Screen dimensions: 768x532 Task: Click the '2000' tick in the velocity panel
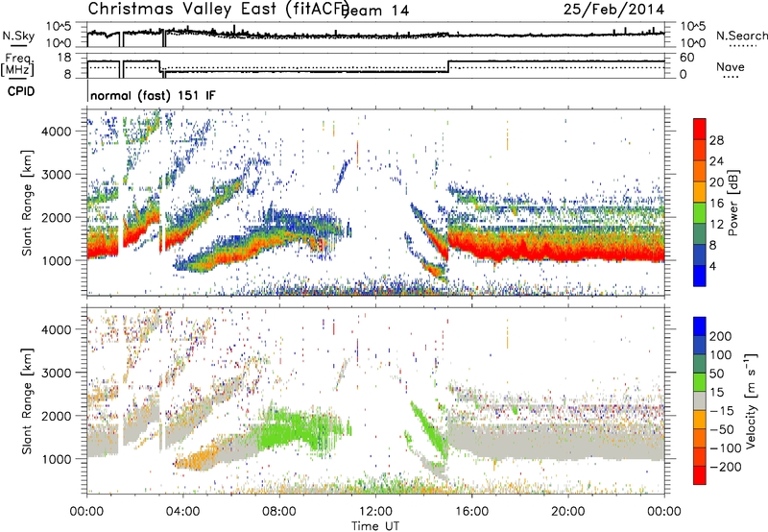coord(57,416)
